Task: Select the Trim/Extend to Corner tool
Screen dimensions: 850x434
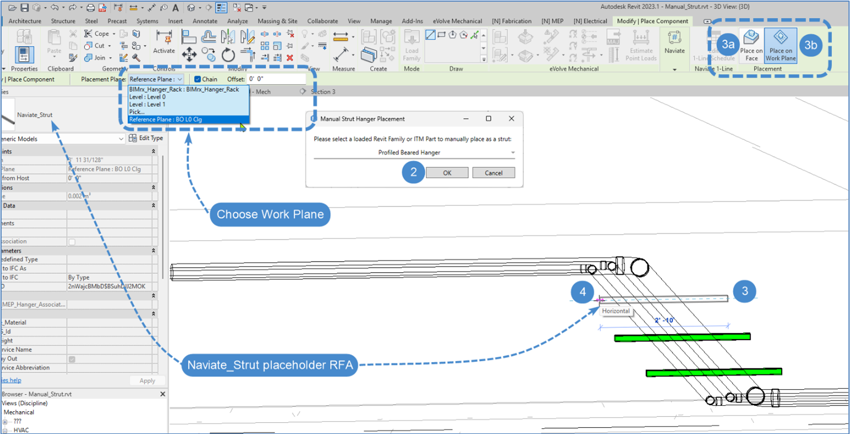Action: pos(247,54)
